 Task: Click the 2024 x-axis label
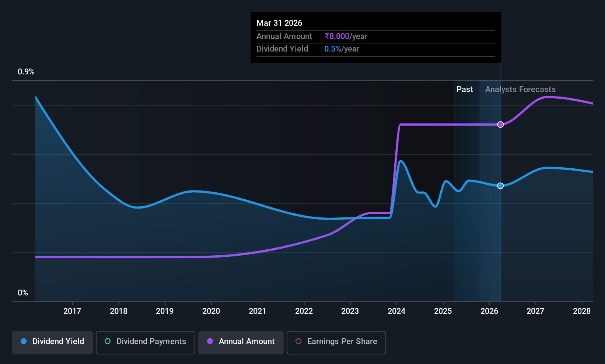click(x=396, y=311)
